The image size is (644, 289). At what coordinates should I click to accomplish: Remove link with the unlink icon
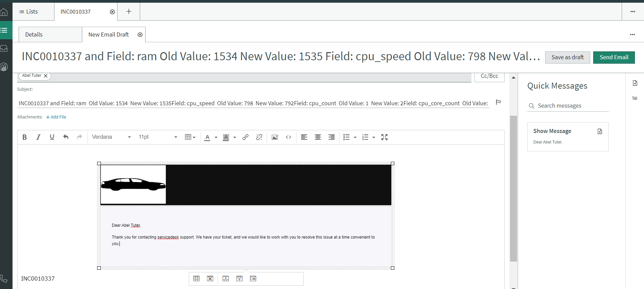click(x=259, y=137)
